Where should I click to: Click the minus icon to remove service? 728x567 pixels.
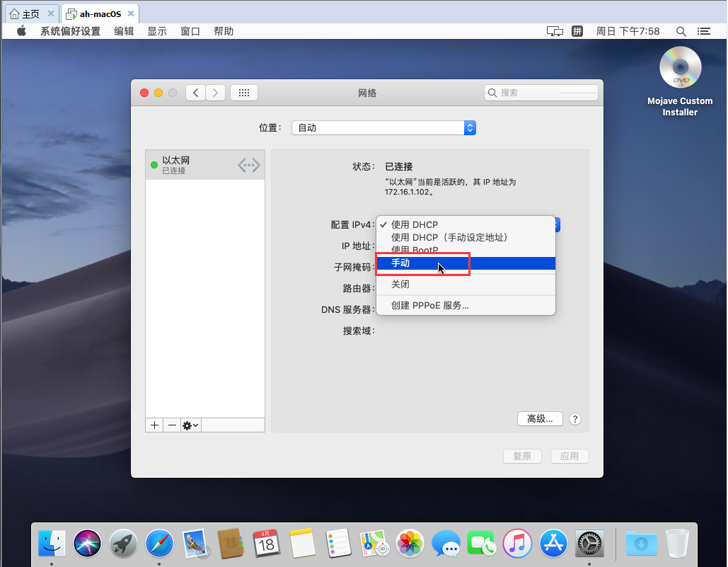[x=172, y=425]
